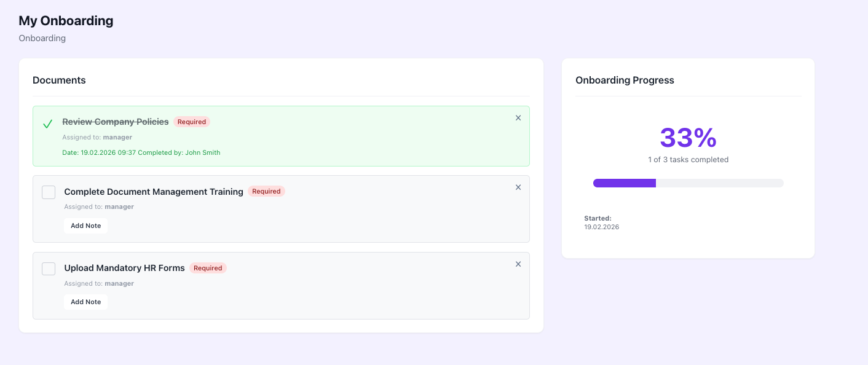Click the My Onboarding page heading
The image size is (868, 365).
tap(66, 21)
